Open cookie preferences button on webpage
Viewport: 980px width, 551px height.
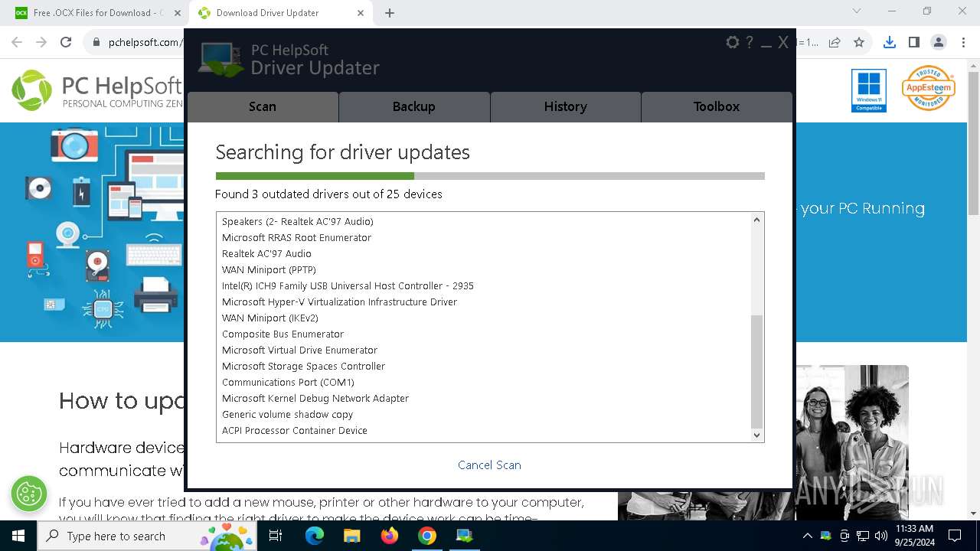click(x=29, y=494)
